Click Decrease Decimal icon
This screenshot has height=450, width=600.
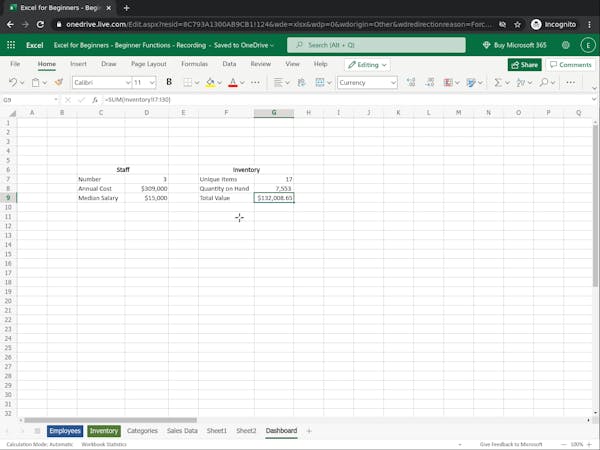click(430, 82)
